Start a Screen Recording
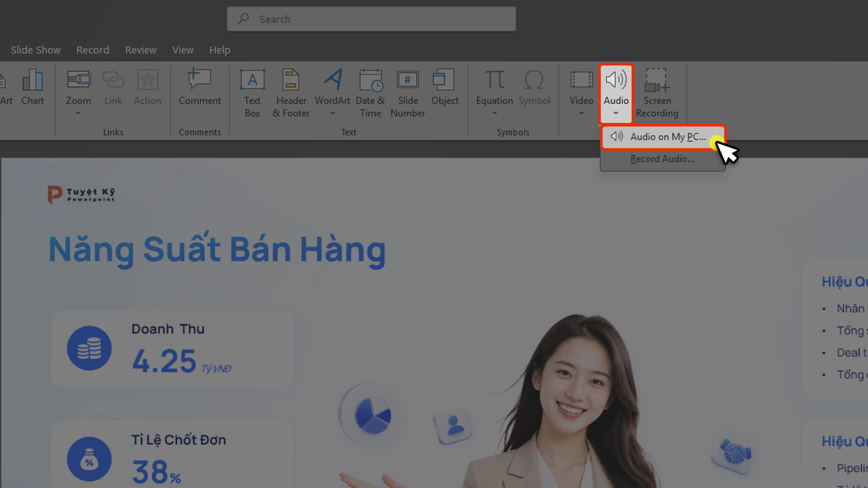 tap(657, 93)
